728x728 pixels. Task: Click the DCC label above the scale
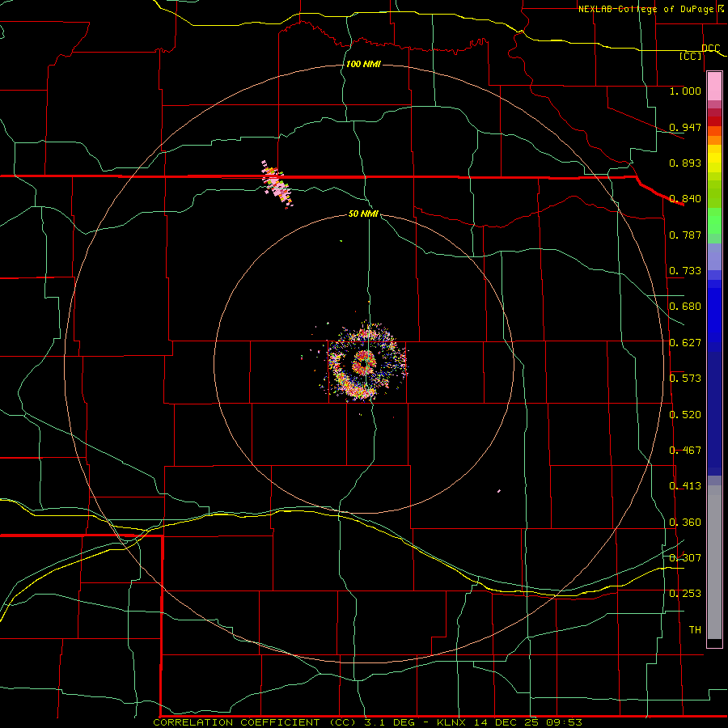pos(711,48)
